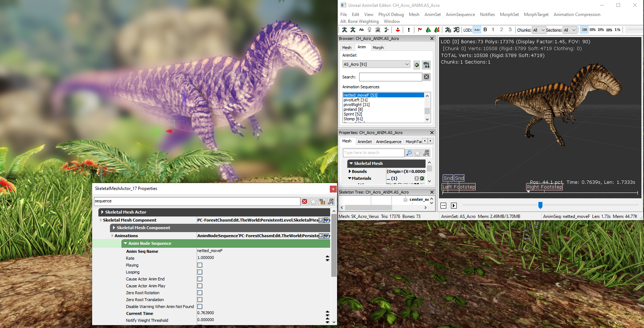The width and height of the screenshot is (644, 328).
Task: Tick the Zero Root Rotation checkbox
Action: pos(200,293)
